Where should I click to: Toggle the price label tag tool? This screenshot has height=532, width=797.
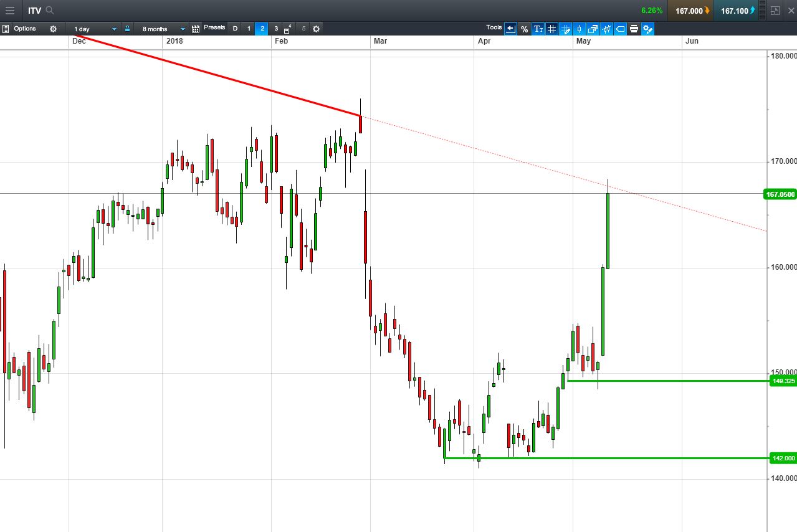point(620,29)
